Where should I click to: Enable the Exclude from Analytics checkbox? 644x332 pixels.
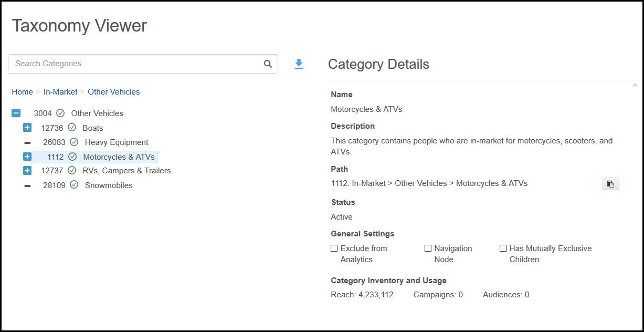tap(334, 248)
